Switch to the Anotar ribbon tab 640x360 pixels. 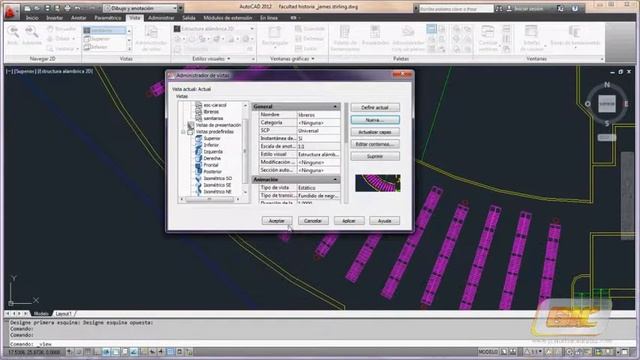78,18
